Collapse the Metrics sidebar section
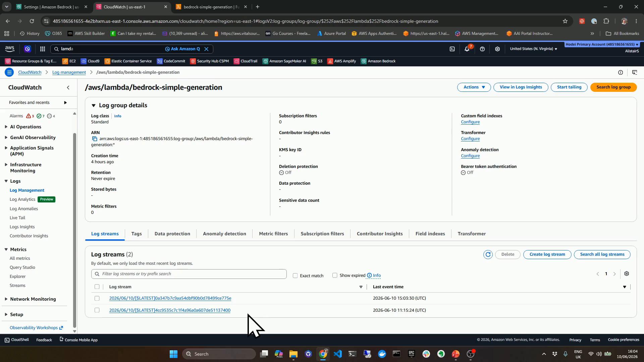Screen dimensions: 644x362 coord(6,249)
